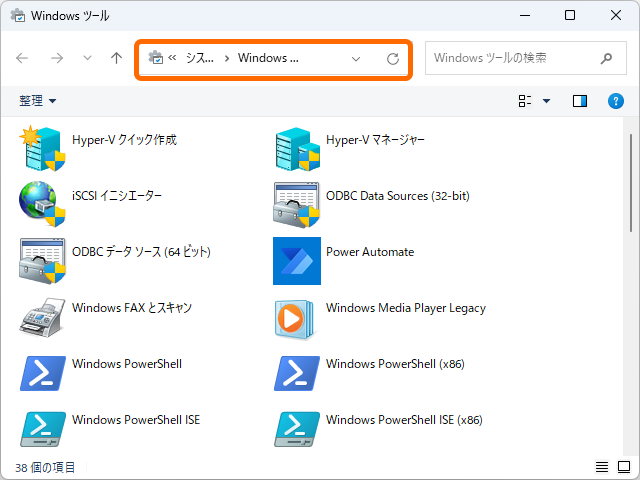Toggle the preview pane button
This screenshot has width=640, height=480.
click(x=580, y=101)
